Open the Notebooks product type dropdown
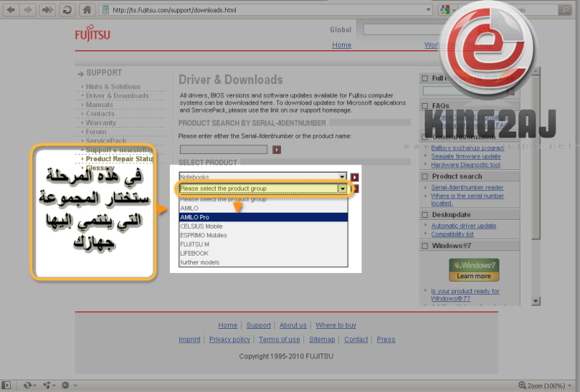Image resolution: width=580 pixels, height=392 pixels. [x=263, y=176]
